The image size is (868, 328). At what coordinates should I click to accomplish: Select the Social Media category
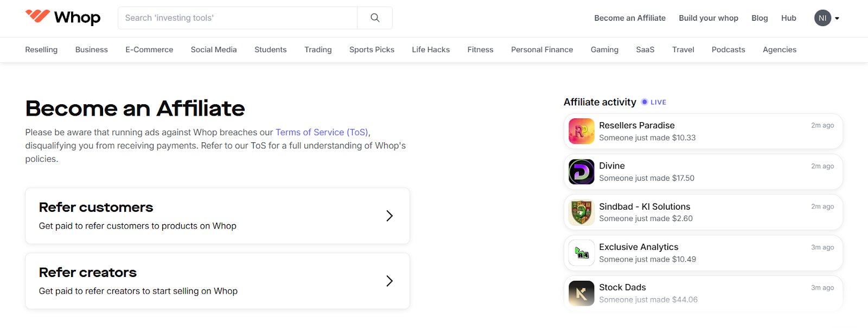(214, 49)
